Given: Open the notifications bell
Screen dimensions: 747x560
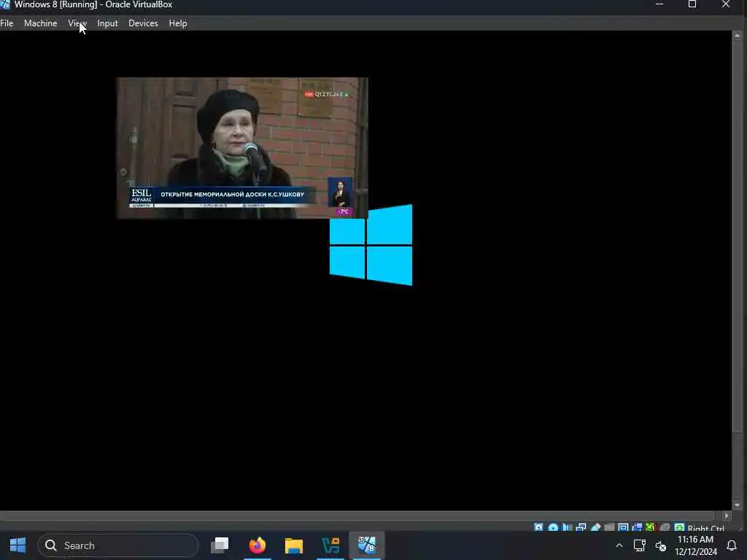Looking at the screenshot, I should click(x=731, y=545).
